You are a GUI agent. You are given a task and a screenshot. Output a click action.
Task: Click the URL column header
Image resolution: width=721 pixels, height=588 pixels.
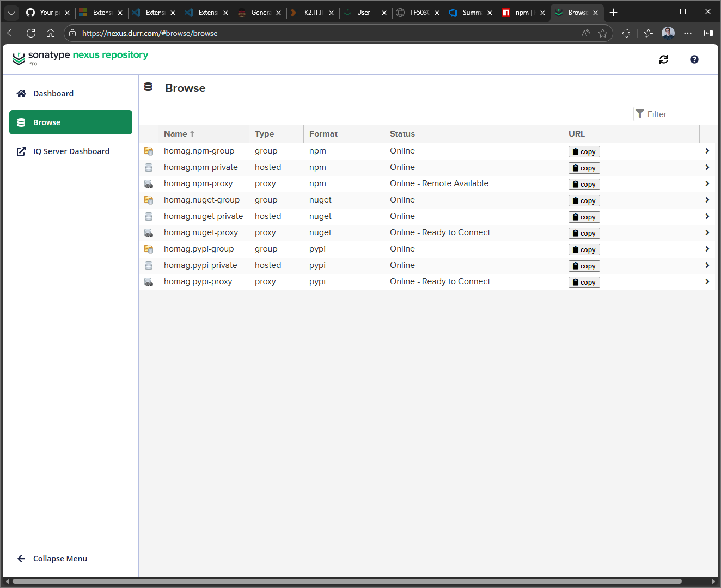631,134
